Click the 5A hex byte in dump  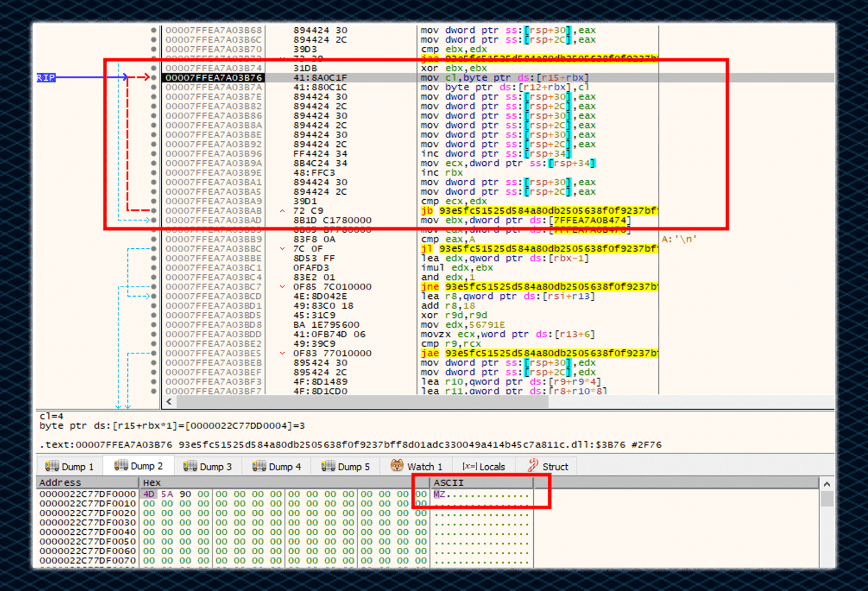(167, 494)
